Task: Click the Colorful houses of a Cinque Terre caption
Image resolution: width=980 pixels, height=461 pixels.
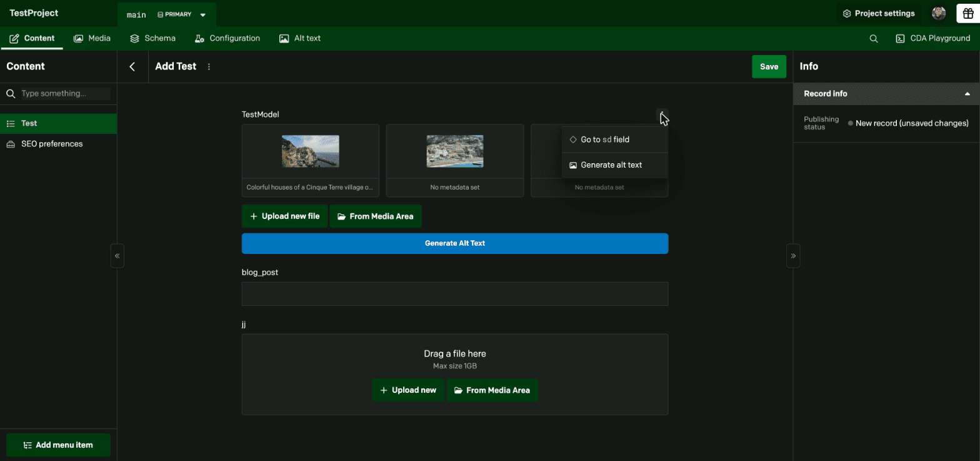Action: coord(310,187)
